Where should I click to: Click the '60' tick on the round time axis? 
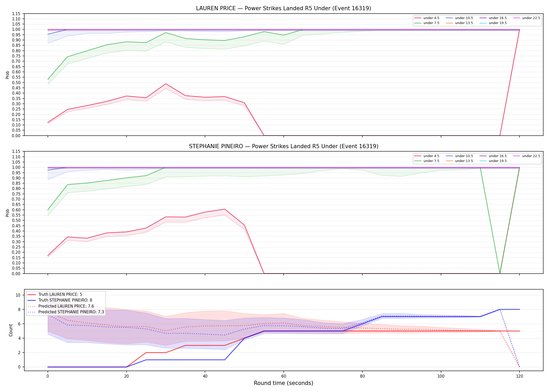283,376
